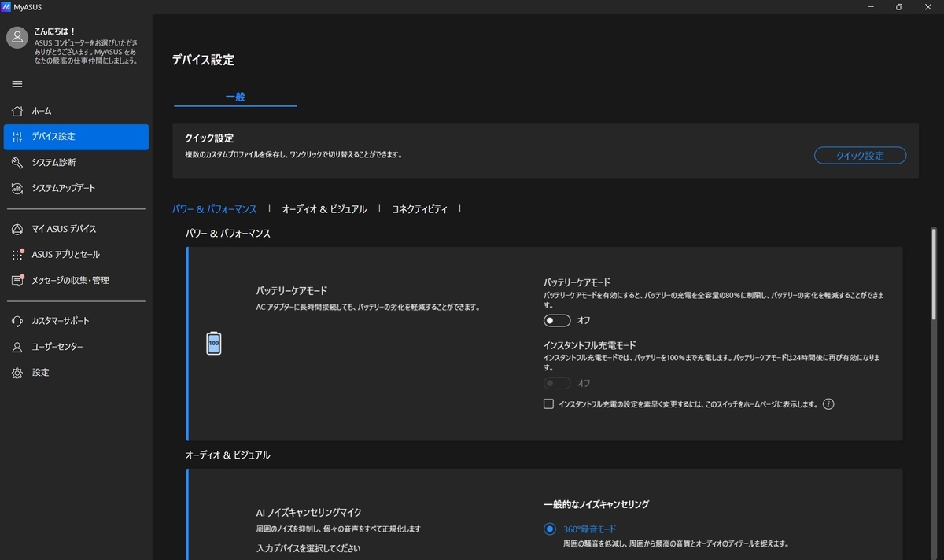
Task: Click the customer support headset icon
Action: pyautogui.click(x=17, y=321)
